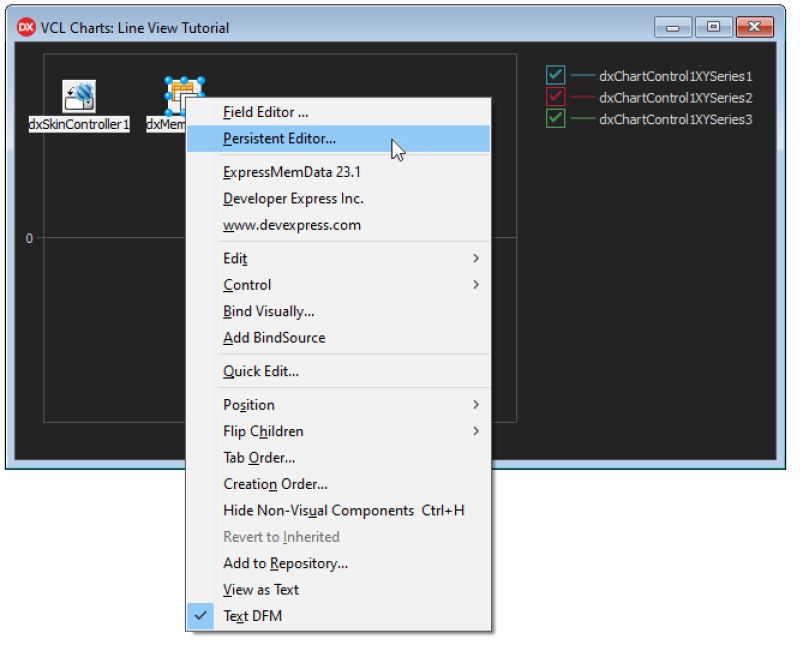Click the dxSkinController1 label
The height and width of the screenshot is (672, 800).
coord(79,124)
